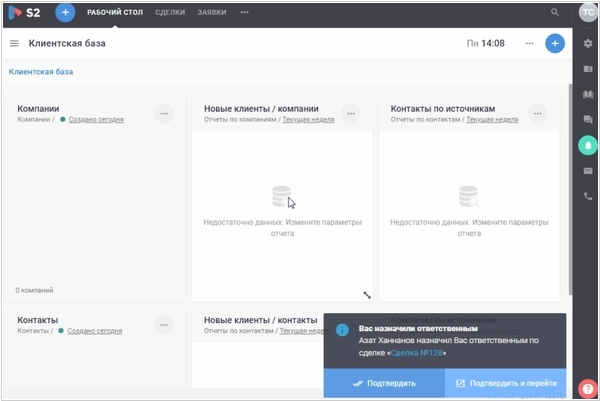Screen dimensions: 600x401
Task: Click empty-data icon in Контакты по источникам
Action: pyautogui.click(x=469, y=196)
